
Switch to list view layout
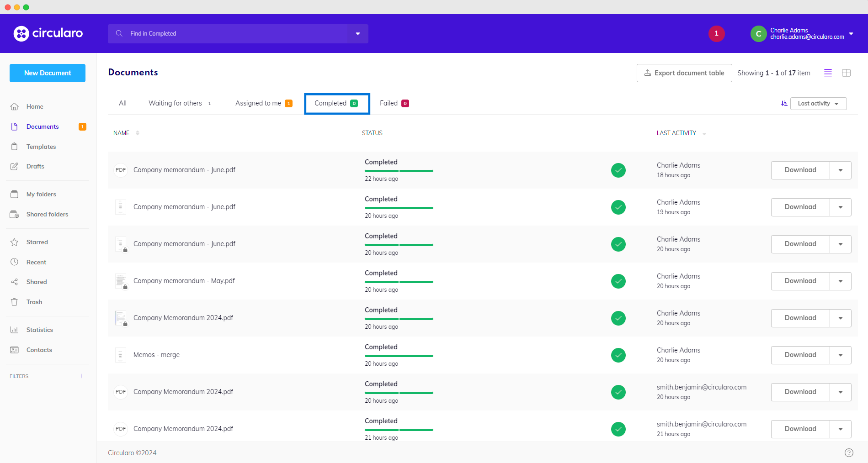tap(828, 73)
